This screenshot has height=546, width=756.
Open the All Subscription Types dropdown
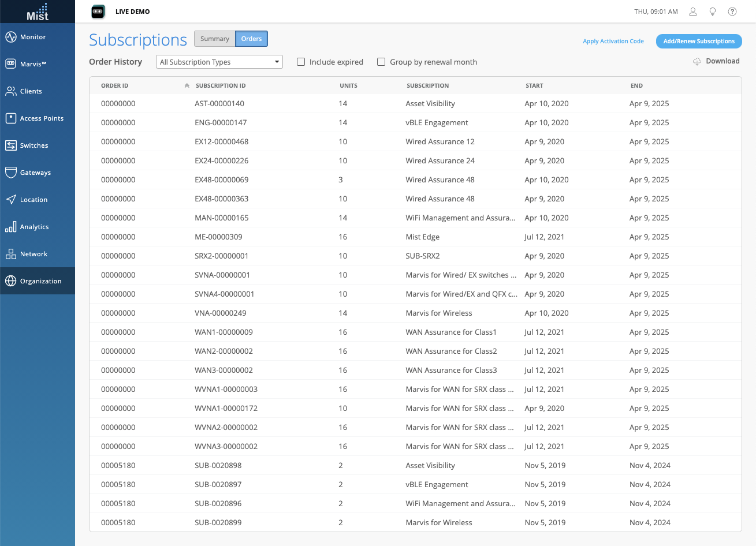[219, 62]
